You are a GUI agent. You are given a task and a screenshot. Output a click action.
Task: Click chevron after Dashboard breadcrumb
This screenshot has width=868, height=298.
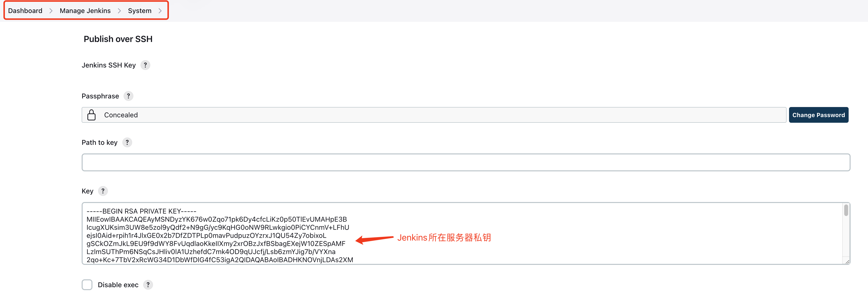(x=51, y=11)
